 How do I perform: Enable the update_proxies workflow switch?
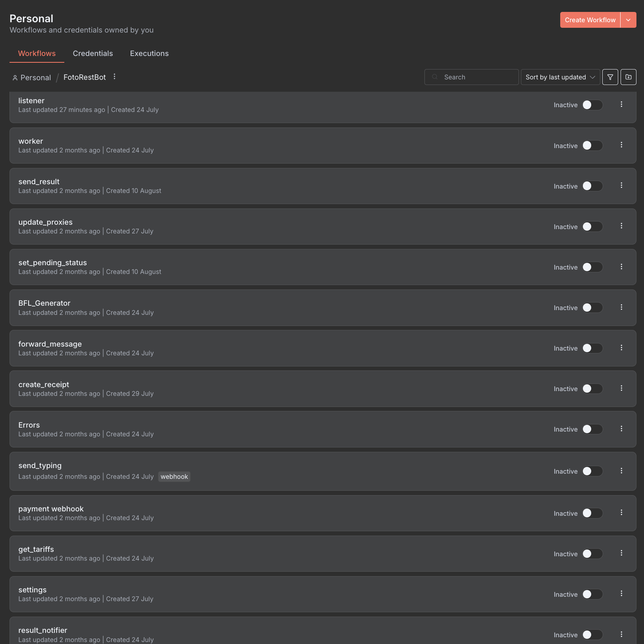tap(592, 227)
